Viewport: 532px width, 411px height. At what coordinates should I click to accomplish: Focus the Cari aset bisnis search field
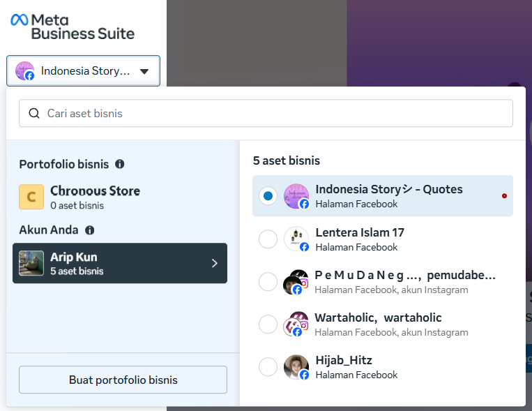pos(266,113)
